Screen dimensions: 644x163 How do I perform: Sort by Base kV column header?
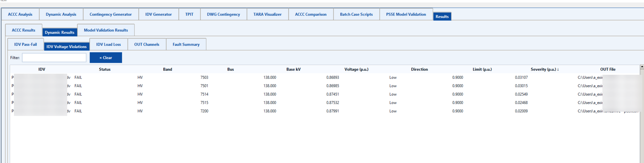click(x=293, y=69)
